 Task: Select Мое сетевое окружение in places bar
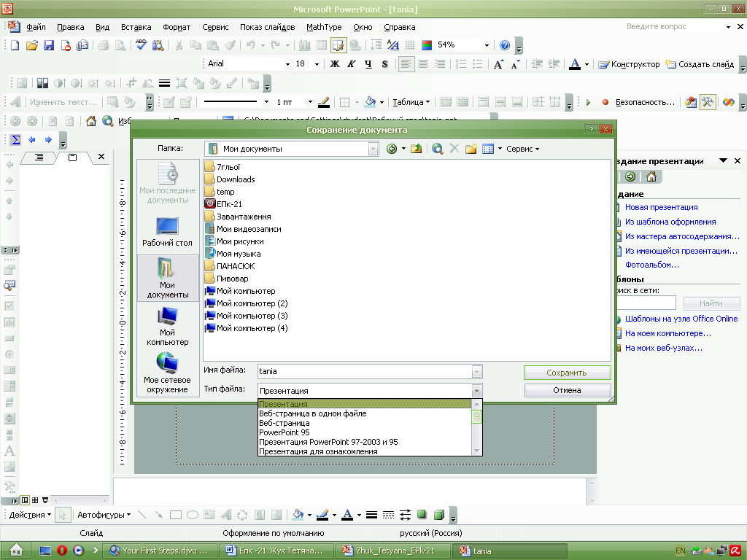pyautogui.click(x=167, y=373)
